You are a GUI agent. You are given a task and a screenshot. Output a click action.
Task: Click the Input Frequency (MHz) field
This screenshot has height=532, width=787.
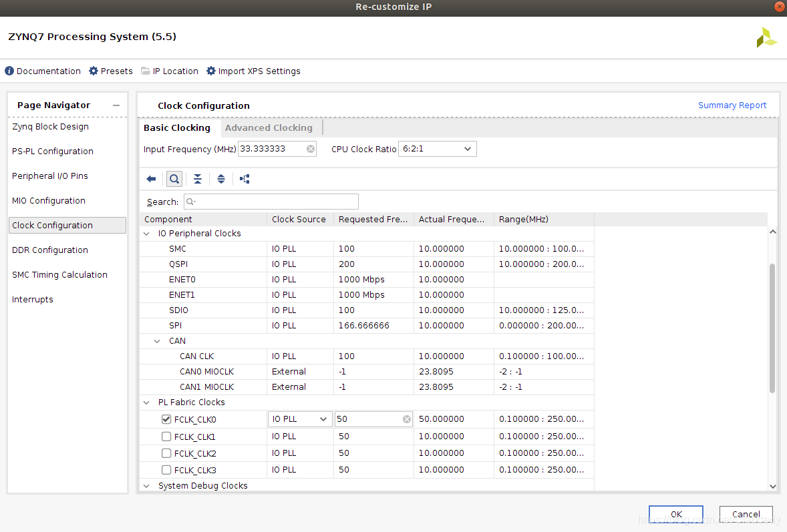(x=277, y=149)
